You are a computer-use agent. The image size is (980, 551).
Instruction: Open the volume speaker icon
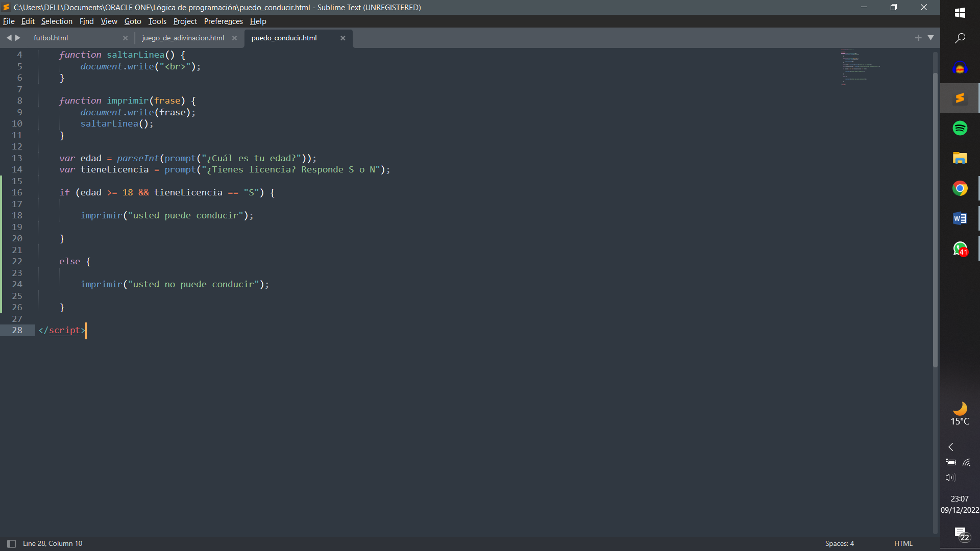click(950, 478)
